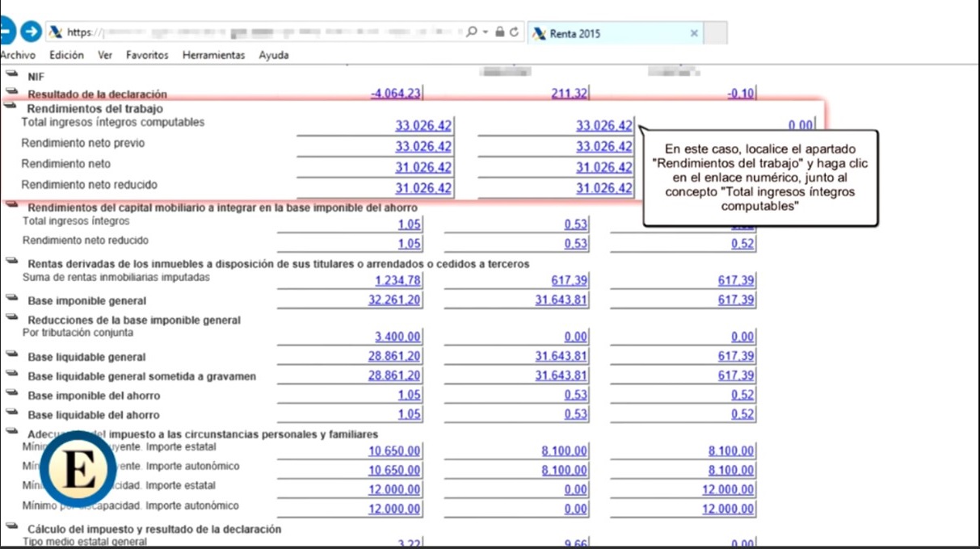Open the Ayuda menu
This screenshot has height=549, width=980.
274,55
